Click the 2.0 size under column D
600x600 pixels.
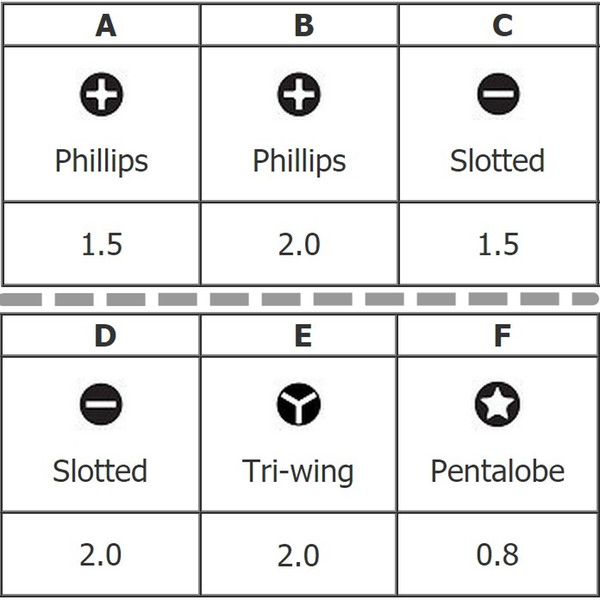coord(101,555)
